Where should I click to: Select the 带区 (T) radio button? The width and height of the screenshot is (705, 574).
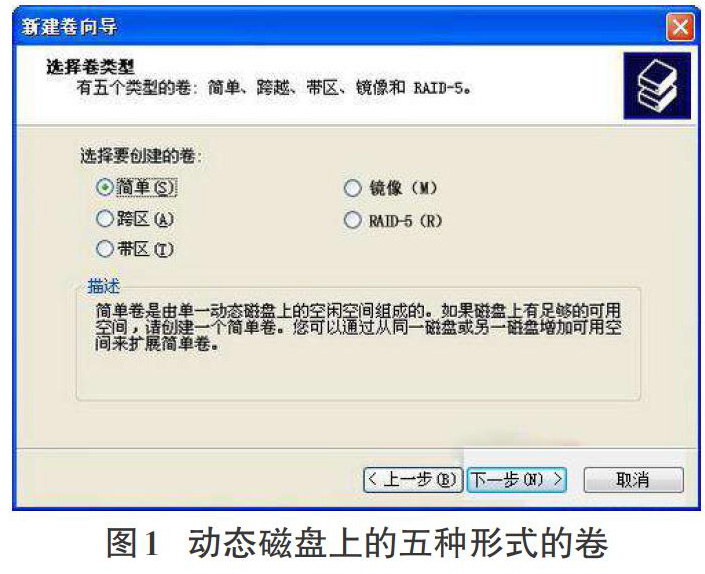(105, 249)
